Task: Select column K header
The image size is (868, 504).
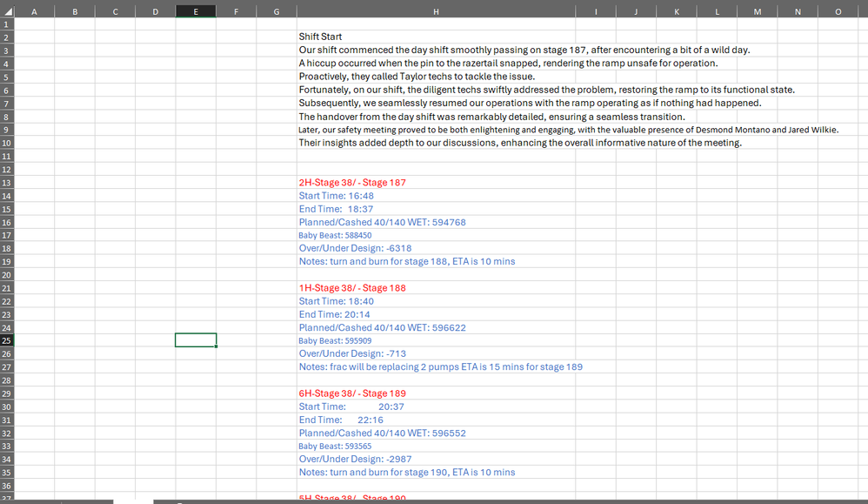Action: [677, 11]
